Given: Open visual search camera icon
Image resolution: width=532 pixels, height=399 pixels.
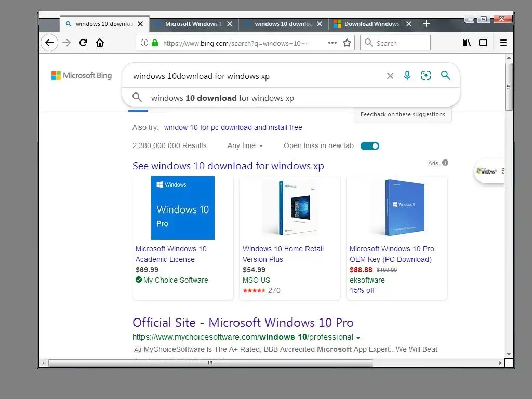Looking at the screenshot, I should pyautogui.click(x=426, y=75).
